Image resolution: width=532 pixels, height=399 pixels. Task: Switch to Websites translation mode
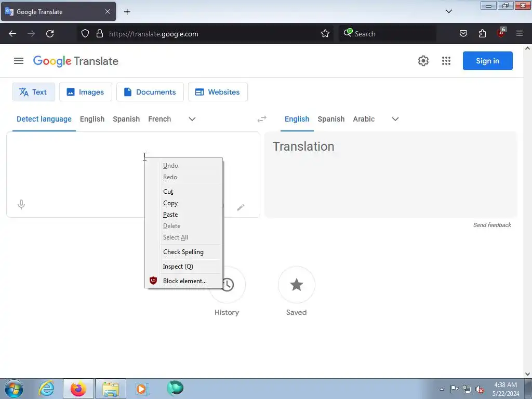[218, 92]
